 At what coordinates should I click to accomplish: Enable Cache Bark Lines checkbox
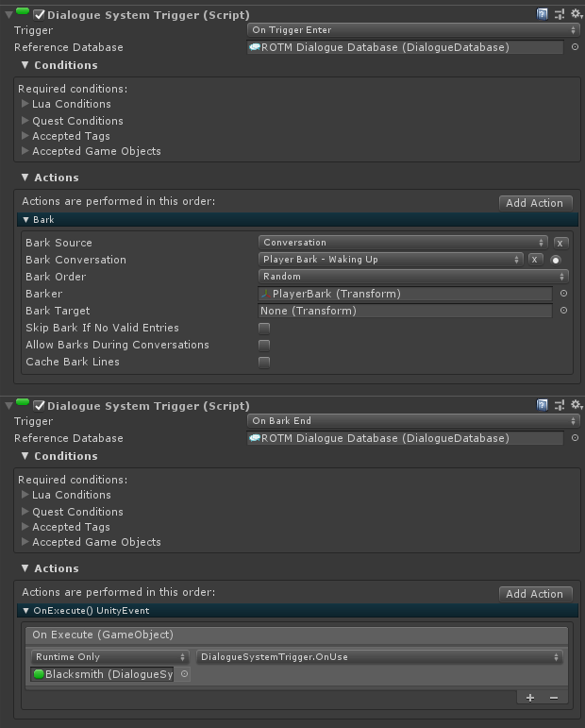(x=264, y=363)
